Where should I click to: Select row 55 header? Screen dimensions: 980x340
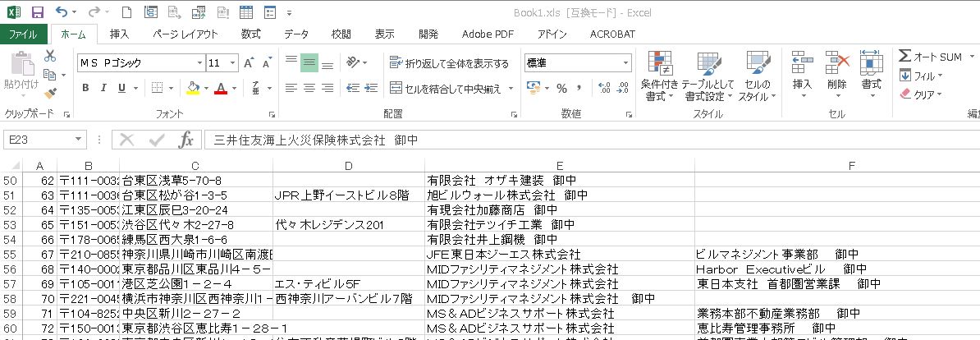coord(11,255)
